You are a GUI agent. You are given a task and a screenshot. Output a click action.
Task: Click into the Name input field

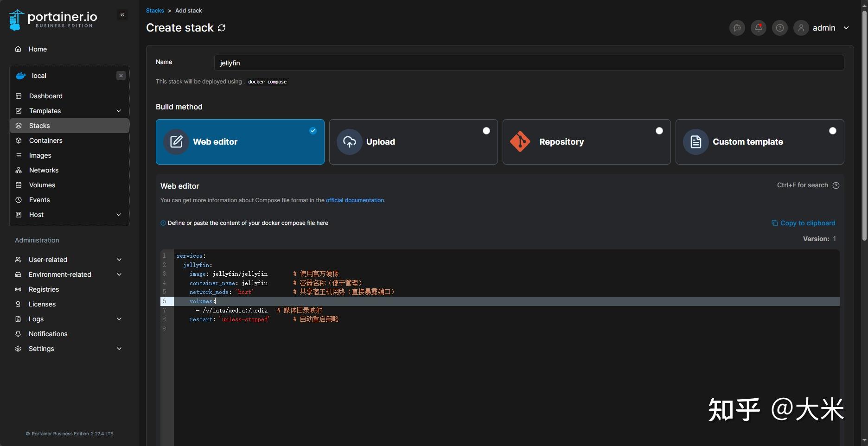coord(529,63)
